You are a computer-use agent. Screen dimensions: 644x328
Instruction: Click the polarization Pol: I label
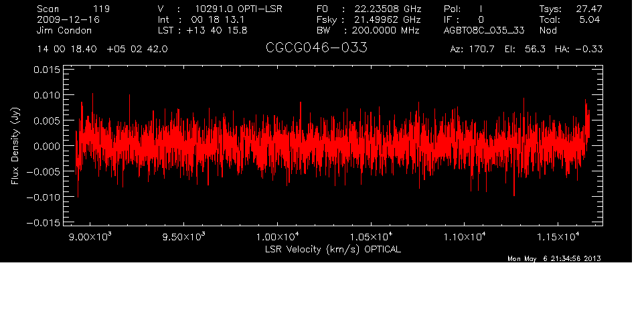(463, 9)
